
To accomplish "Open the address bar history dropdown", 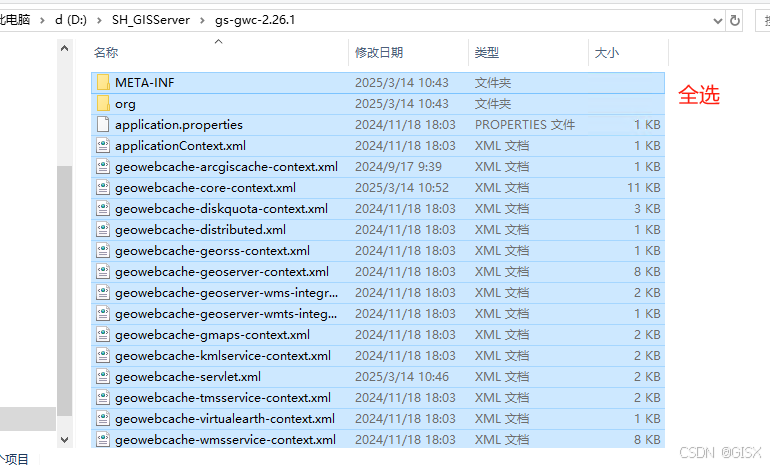I will tap(717, 21).
